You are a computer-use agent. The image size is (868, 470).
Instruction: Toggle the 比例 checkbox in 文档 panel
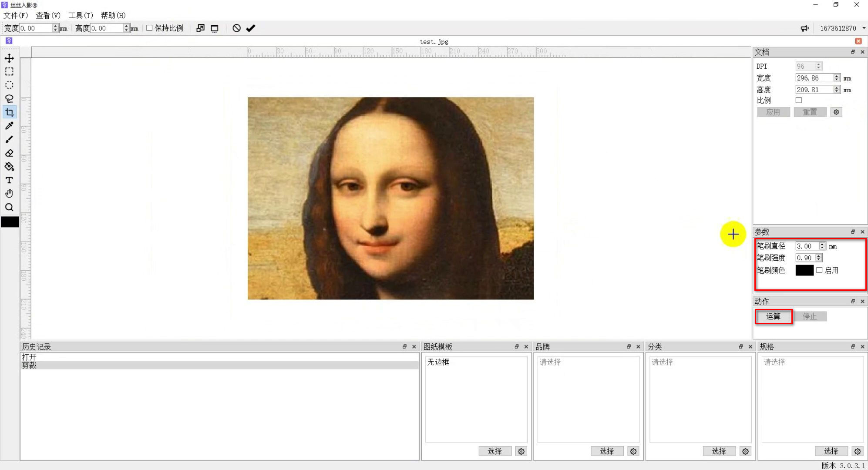tap(798, 100)
